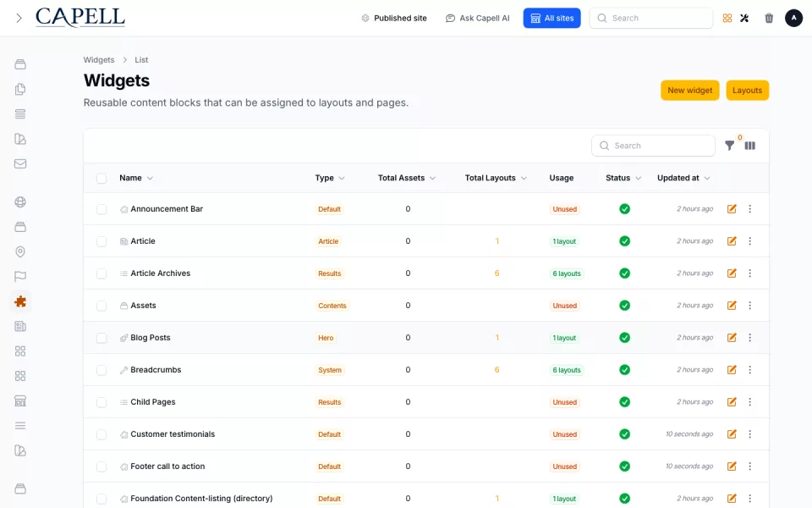Sort by Total Assets column

(x=407, y=178)
